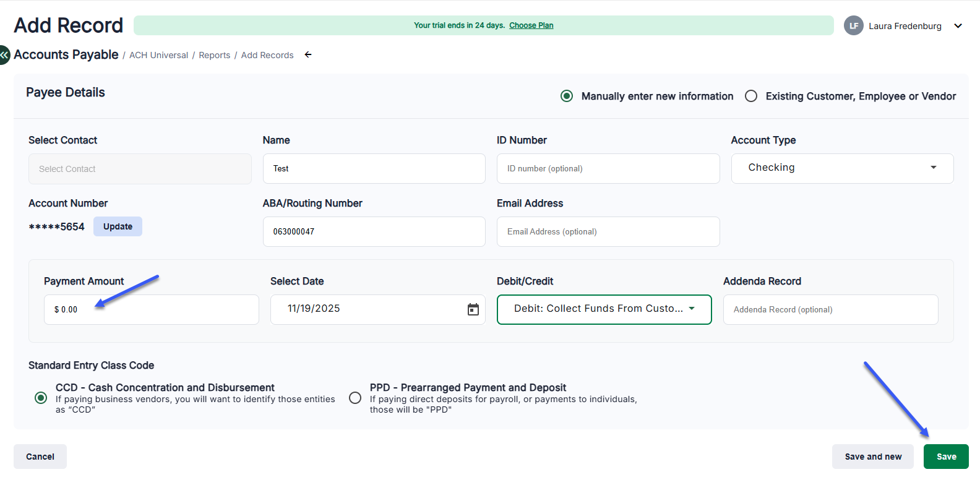Click the Choose Plan link

(x=531, y=25)
